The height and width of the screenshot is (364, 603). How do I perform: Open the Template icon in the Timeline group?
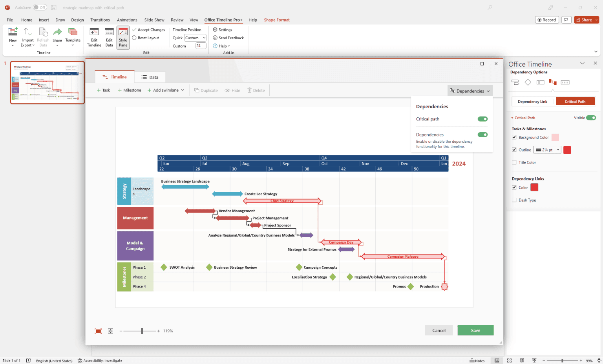pos(73,37)
